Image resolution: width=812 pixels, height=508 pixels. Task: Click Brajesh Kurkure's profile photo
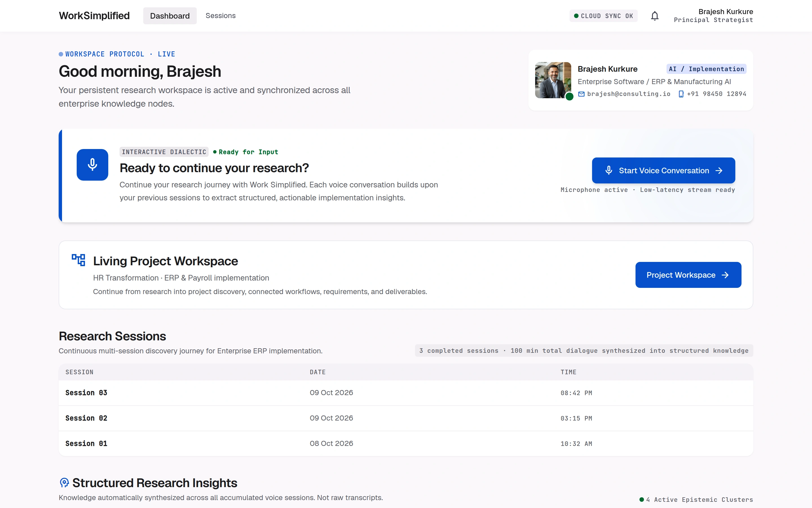click(553, 80)
